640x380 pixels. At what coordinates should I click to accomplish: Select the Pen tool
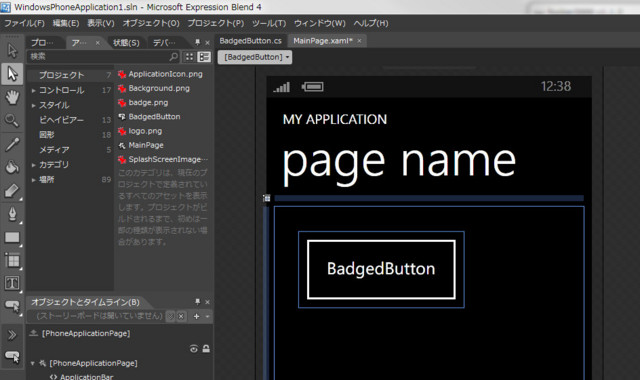12,214
